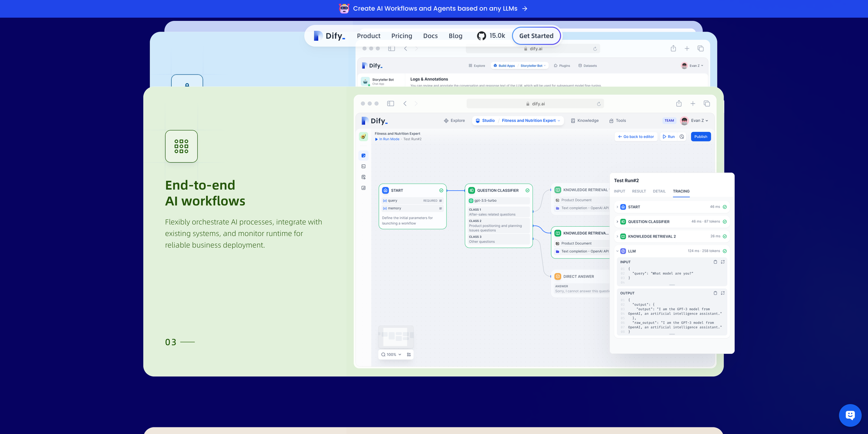The width and height of the screenshot is (868, 434).
Task: Open the Knowledge section in the front window
Action: pyautogui.click(x=585, y=121)
